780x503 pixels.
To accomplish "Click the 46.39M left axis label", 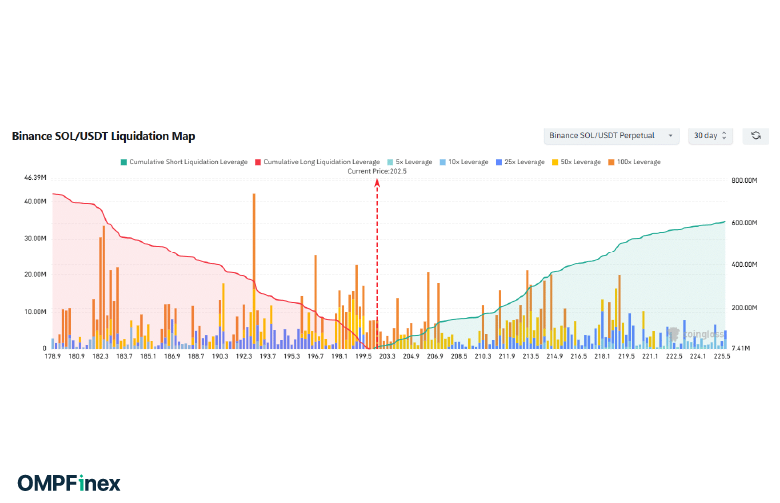I will coord(35,178).
